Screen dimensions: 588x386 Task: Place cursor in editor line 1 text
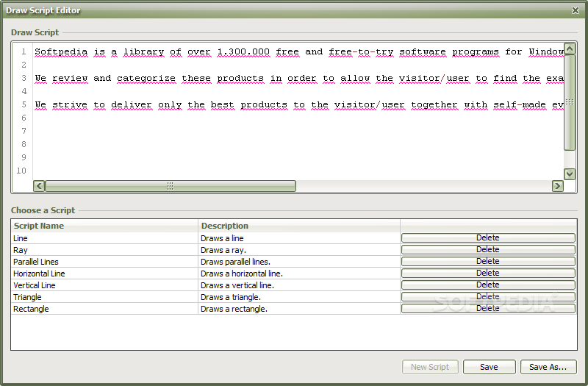tap(299, 51)
